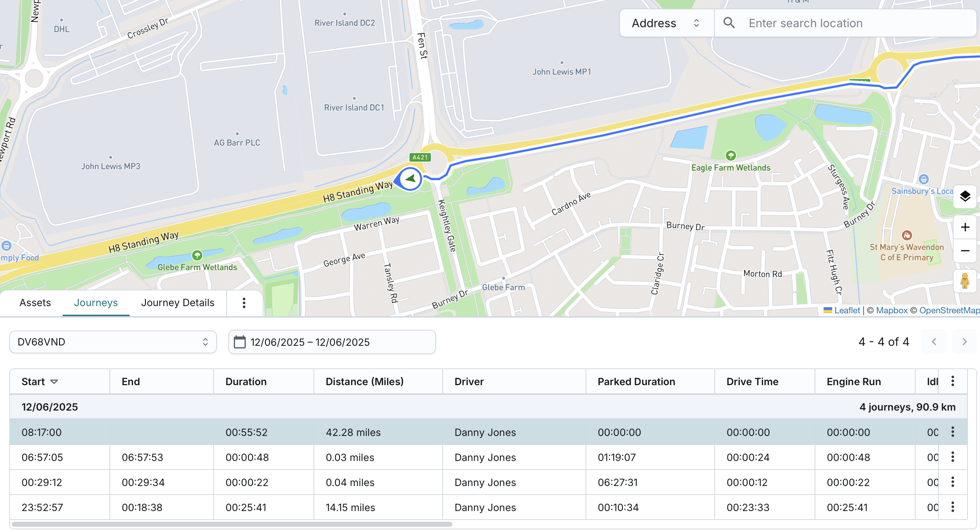Open the three-dot menu beside Journey Details tab
The height and width of the screenshot is (530, 980).
(244, 303)
